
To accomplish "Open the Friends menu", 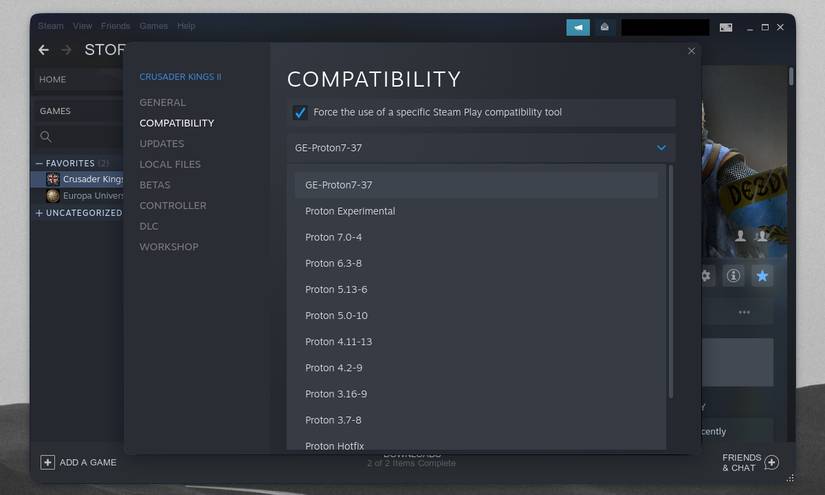I will click(x=115, y=26).
